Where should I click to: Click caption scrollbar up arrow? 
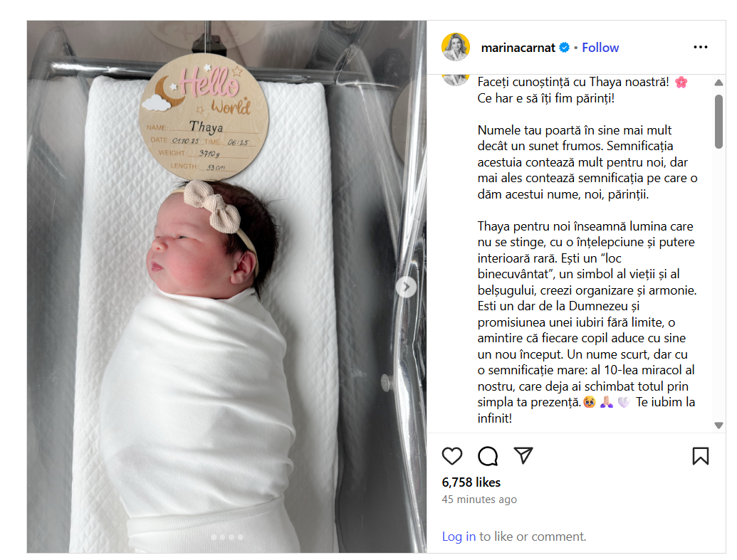(718, 83)
